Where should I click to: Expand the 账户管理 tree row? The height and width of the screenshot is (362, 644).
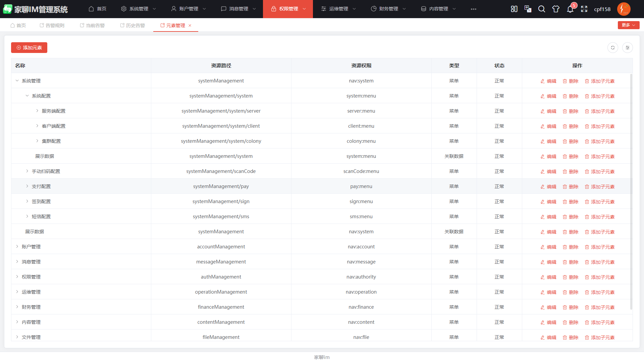[17, 247]
